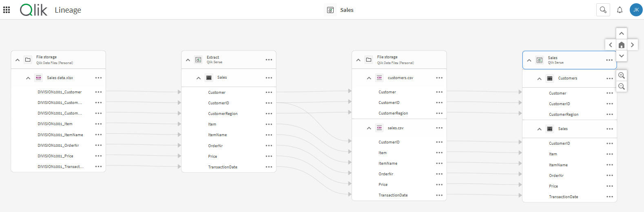
Task: Click the search magnifier icon
Action: click(603, 10)
